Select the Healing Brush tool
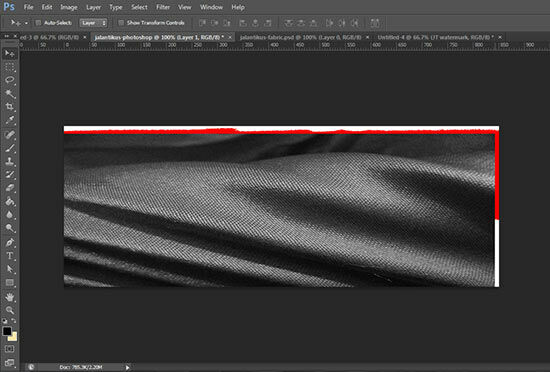 9,135
